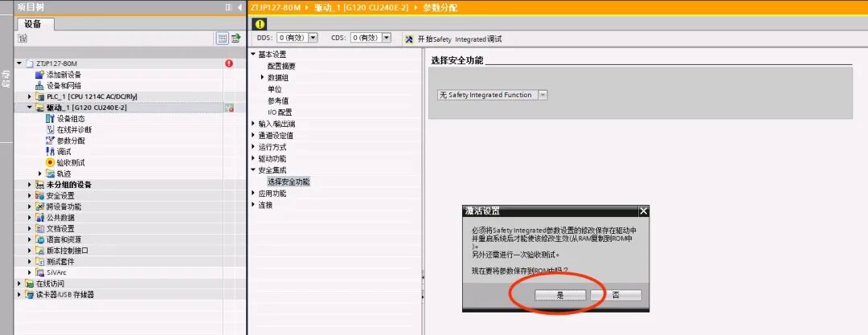Image resolution: width=868 pixels, height=335 pixels.
Task: Click the 读卡器/USB 存储器 icon
Action: point(30,295)
